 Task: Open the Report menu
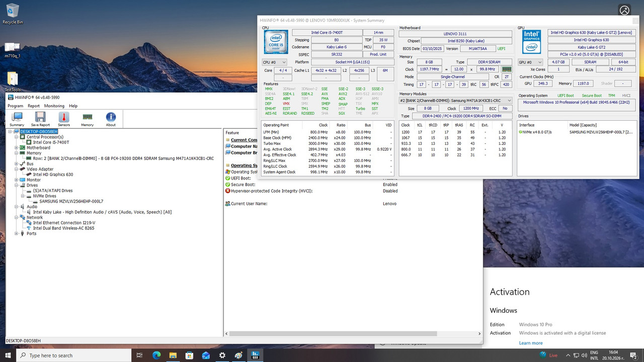coord(34,106)
